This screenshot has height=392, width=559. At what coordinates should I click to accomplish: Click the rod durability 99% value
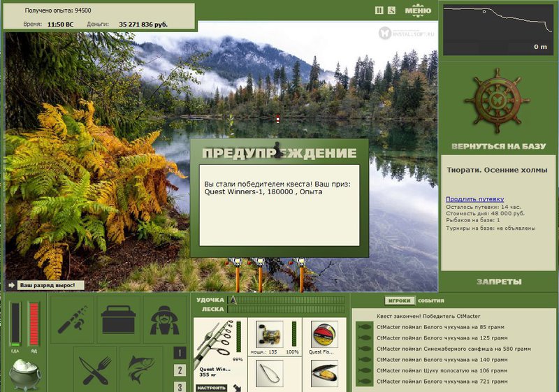coord(238,360)
